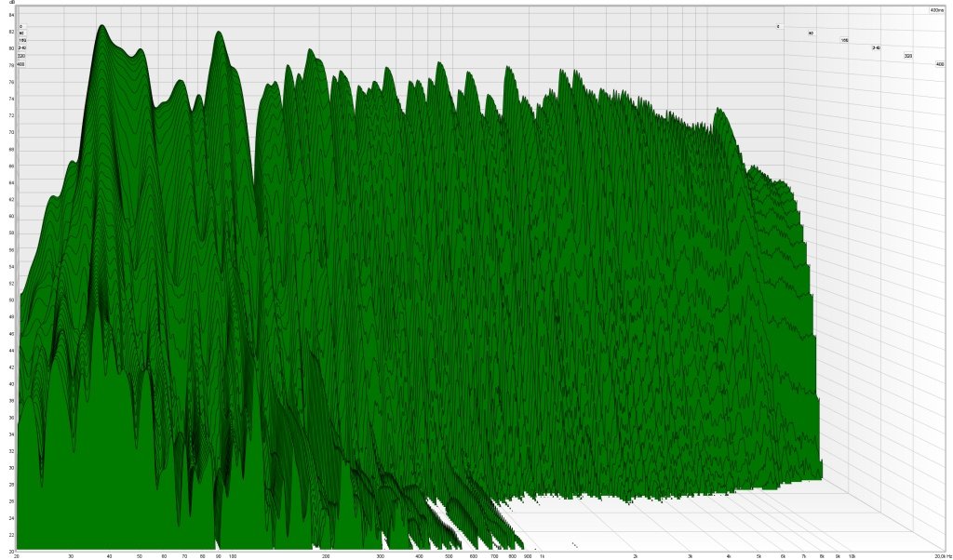953x560 pixels.
Task: Click the 320 time slice label at right
Action: point(907,56)
